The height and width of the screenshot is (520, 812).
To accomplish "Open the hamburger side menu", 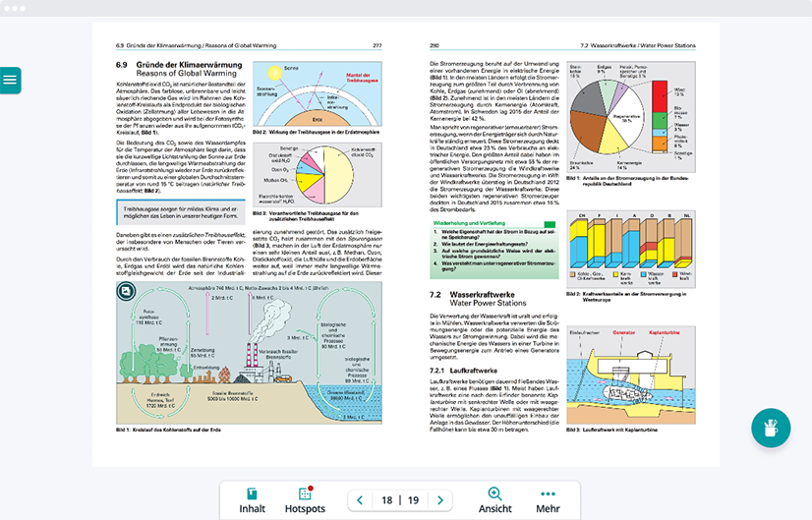I will (x=10, y=81).
